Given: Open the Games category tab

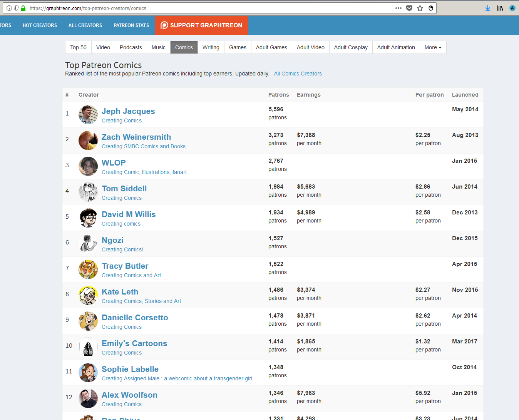Looking at the screenshot, I should pos(238,47).
